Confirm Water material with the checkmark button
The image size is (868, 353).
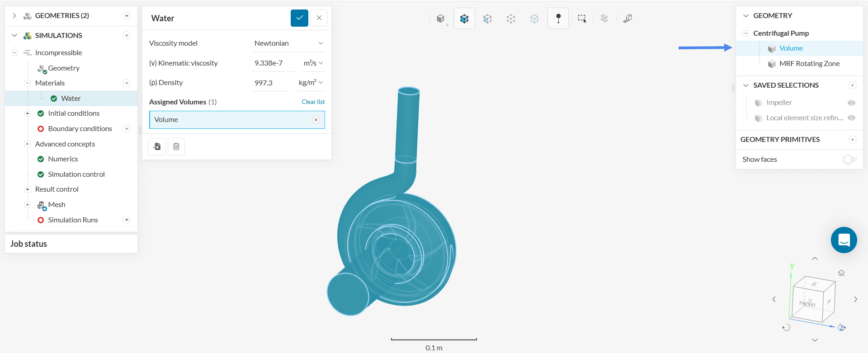click(299, 18)
